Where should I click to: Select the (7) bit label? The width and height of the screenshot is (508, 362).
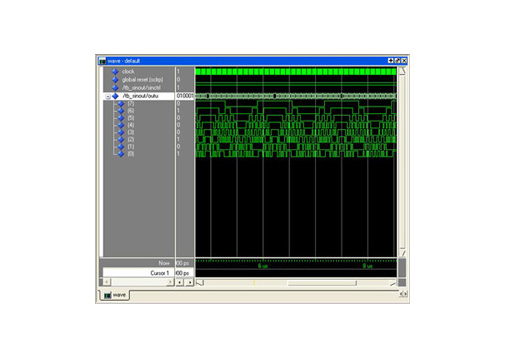click(x=131, y=104)
